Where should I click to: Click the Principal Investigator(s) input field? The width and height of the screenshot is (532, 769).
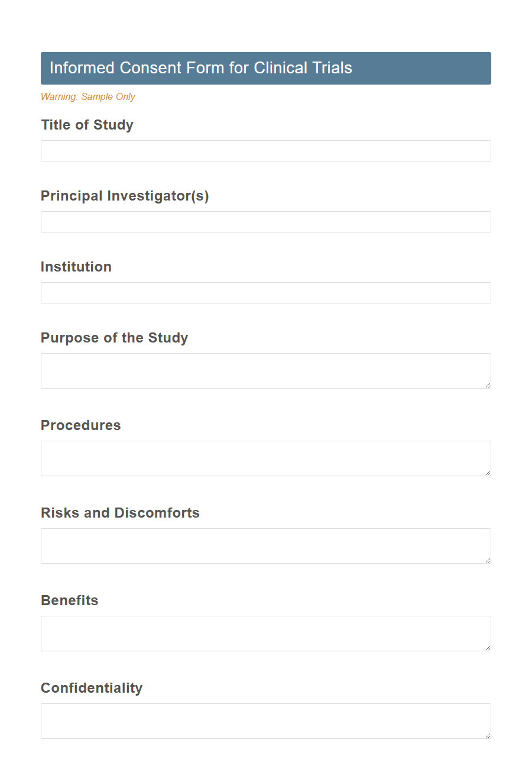pos(265,222)
